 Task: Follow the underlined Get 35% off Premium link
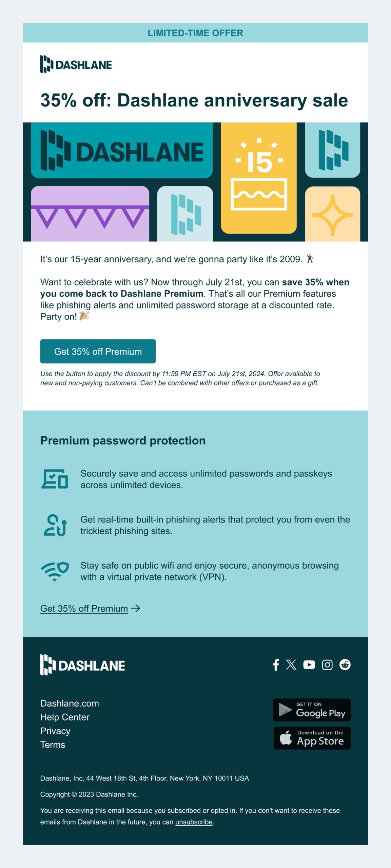tap(84, 609)
